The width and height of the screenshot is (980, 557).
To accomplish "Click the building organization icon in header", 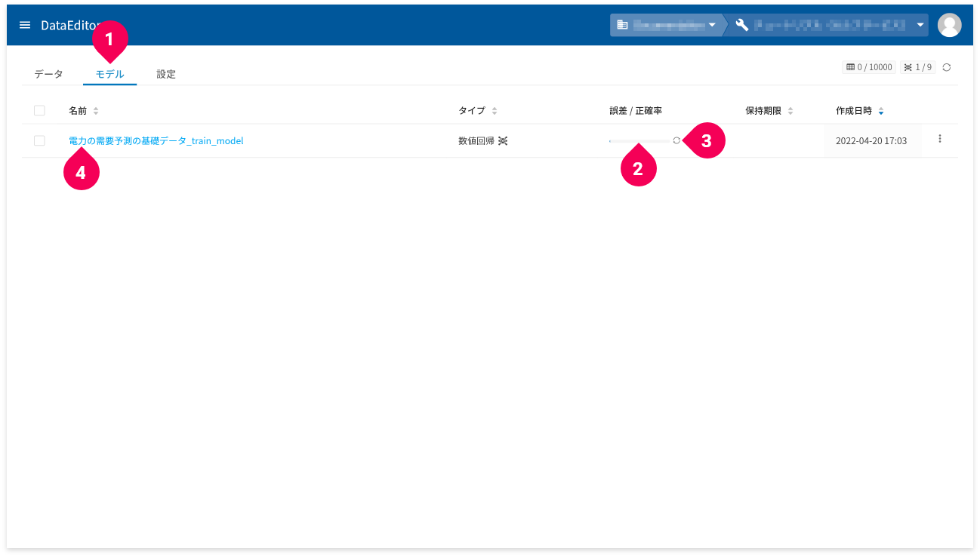I will click(x=622, y=25).
